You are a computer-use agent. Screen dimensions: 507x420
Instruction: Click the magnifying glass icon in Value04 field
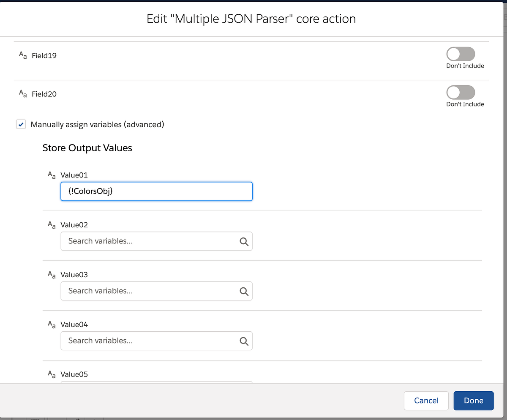point(244,341)
